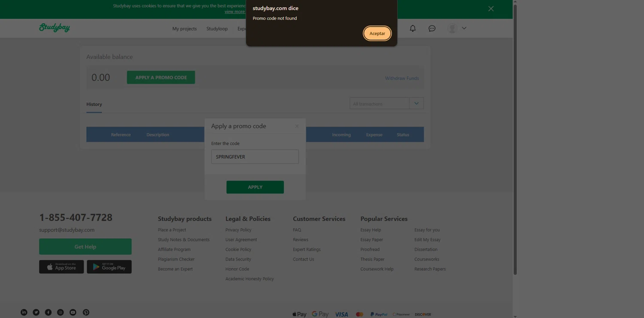Open the Affiliate Program link
Image resolution: width=644 pixels, height=318 pixels.
coord(174,249)
